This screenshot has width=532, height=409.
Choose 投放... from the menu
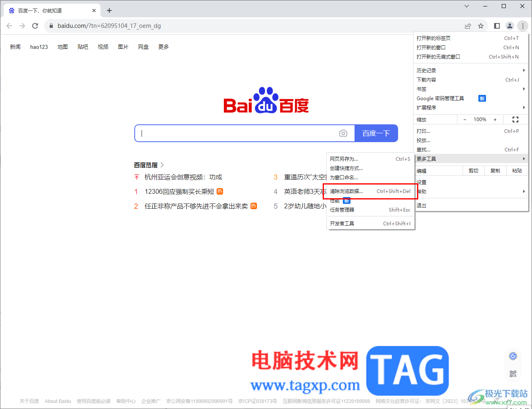[471, 140]
